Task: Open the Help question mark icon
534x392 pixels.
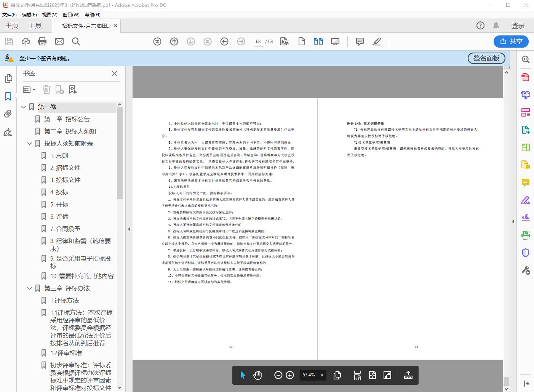Action: (481, 26)
